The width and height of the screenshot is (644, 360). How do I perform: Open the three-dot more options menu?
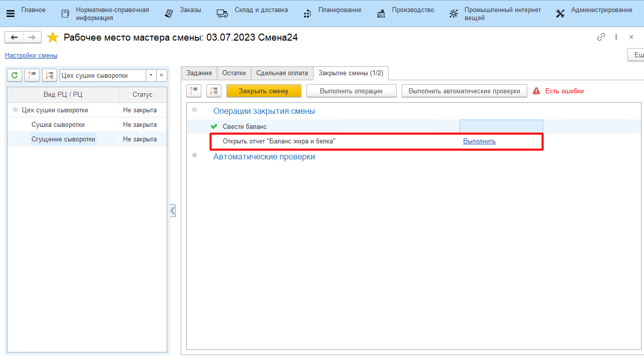pyautogui.click(x=616, y=37)
